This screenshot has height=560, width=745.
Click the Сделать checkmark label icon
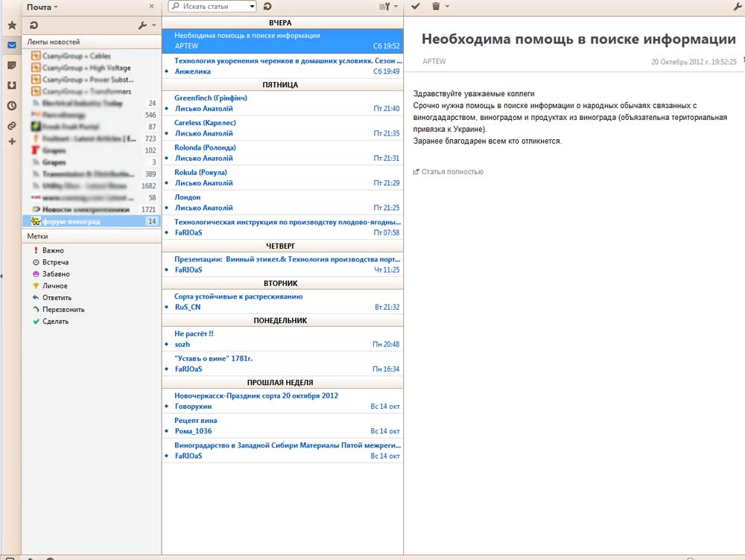click(x=36, y=321)
